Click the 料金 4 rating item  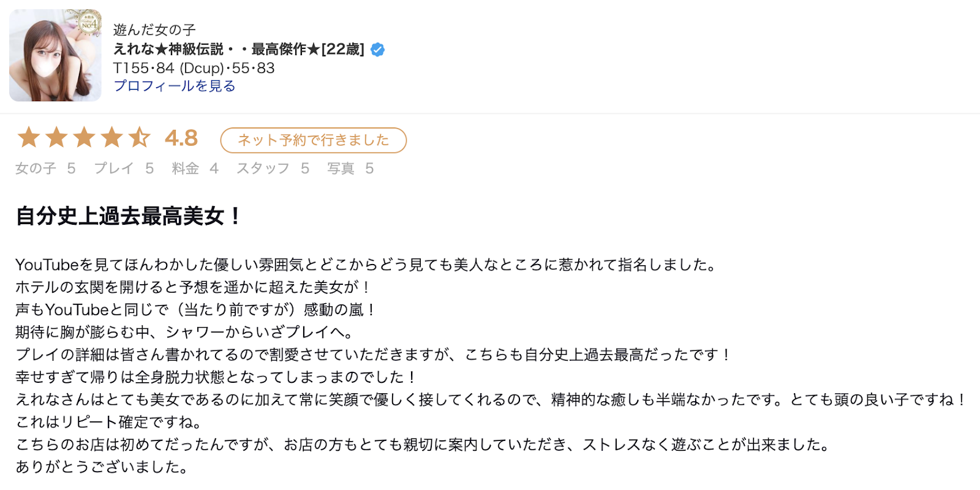195,168
